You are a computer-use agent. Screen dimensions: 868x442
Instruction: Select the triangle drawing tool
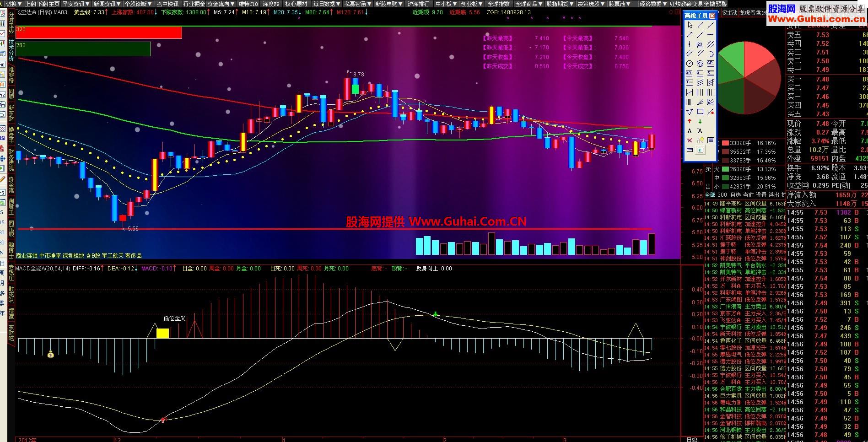(x=690, y=111)
